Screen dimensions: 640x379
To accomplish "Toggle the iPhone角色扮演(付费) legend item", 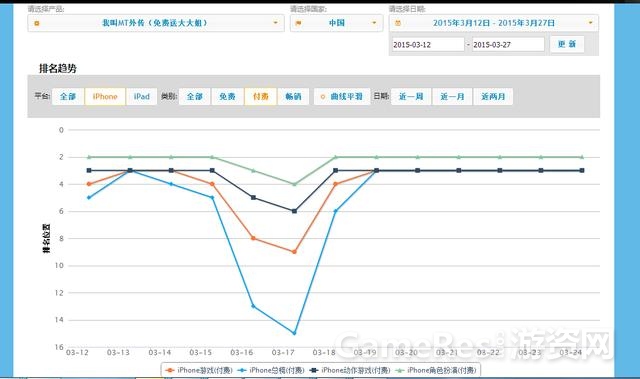I will [437, 370].
